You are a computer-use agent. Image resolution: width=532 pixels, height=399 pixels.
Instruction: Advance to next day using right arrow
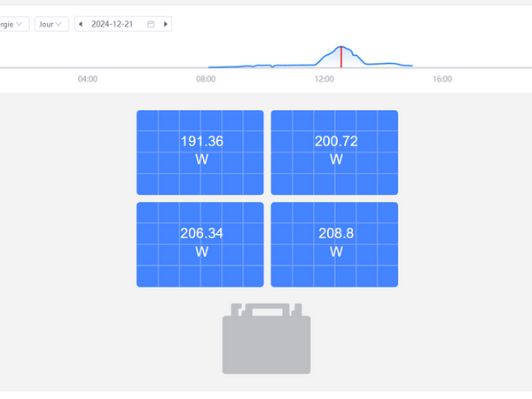[x=166, y=24]
